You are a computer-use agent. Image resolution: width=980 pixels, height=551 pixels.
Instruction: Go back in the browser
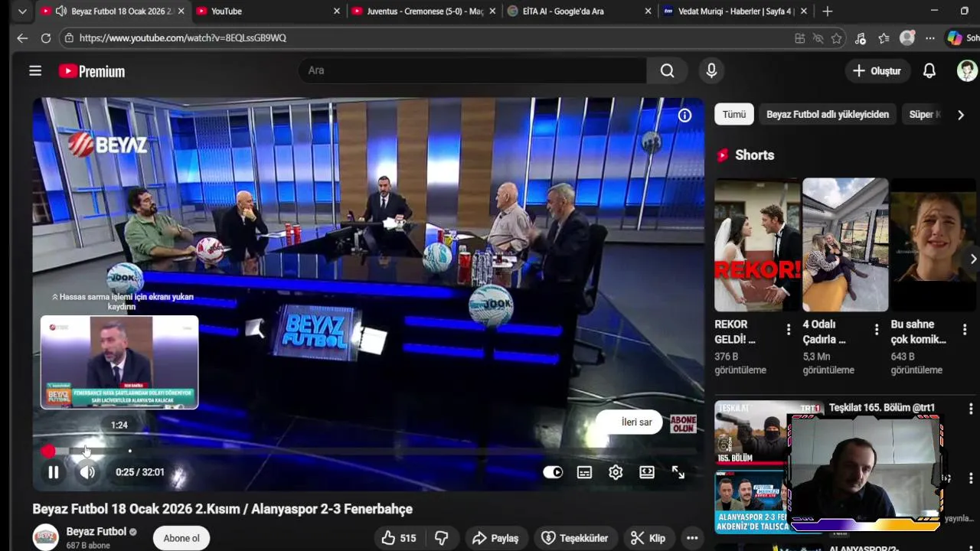point(22,37)
